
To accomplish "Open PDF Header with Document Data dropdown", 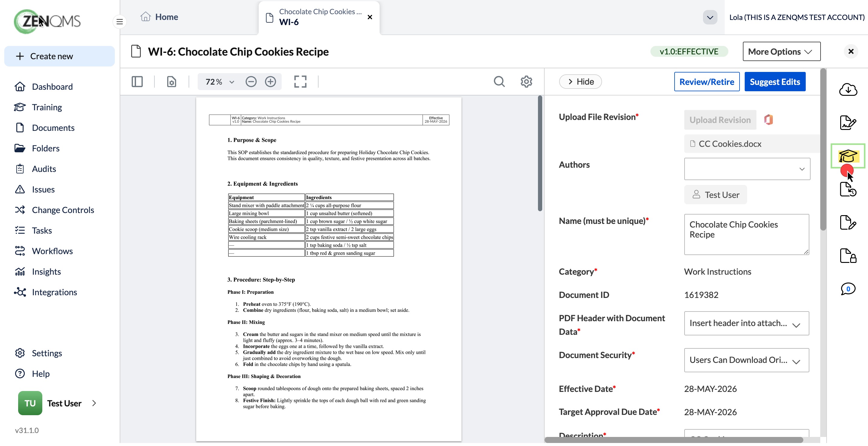I will pyautogui.click(x=747, y=323).
